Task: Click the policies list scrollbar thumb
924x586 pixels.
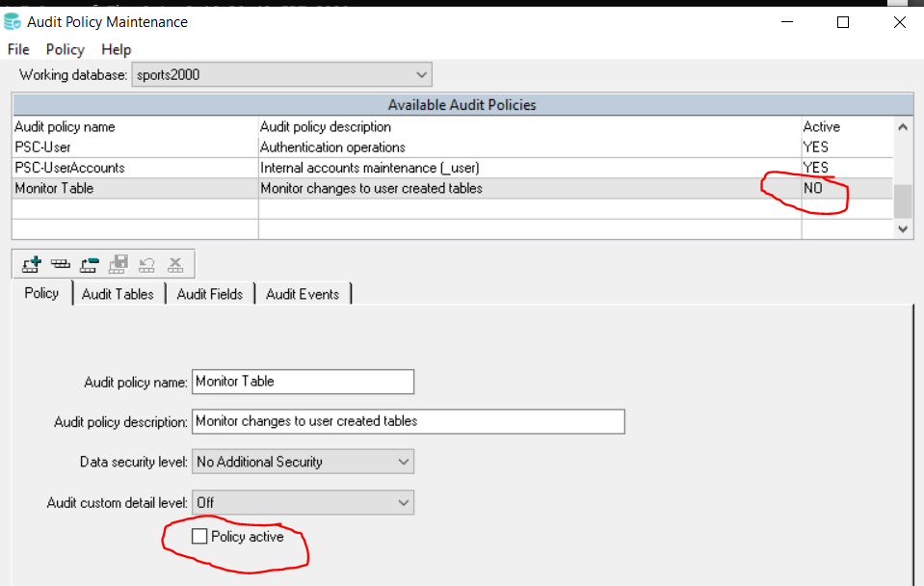Action: coord(903,201)
